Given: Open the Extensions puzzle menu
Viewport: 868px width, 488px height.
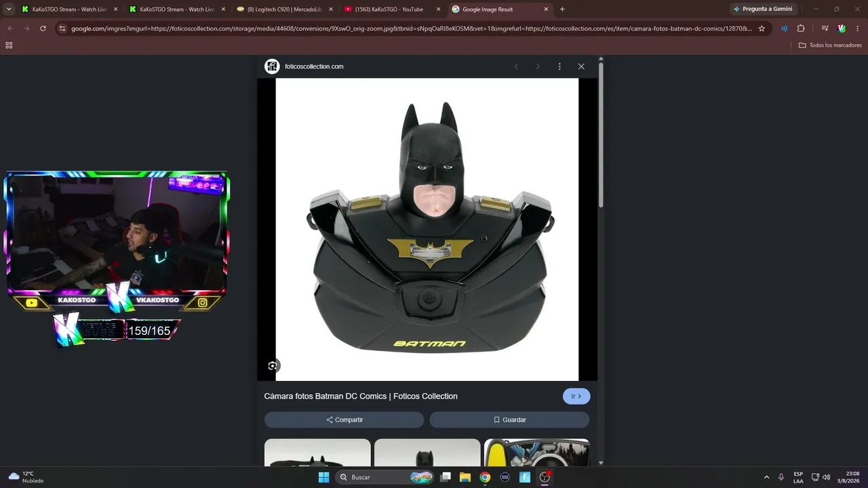Looking at the screenshot, I should [801, 28].
